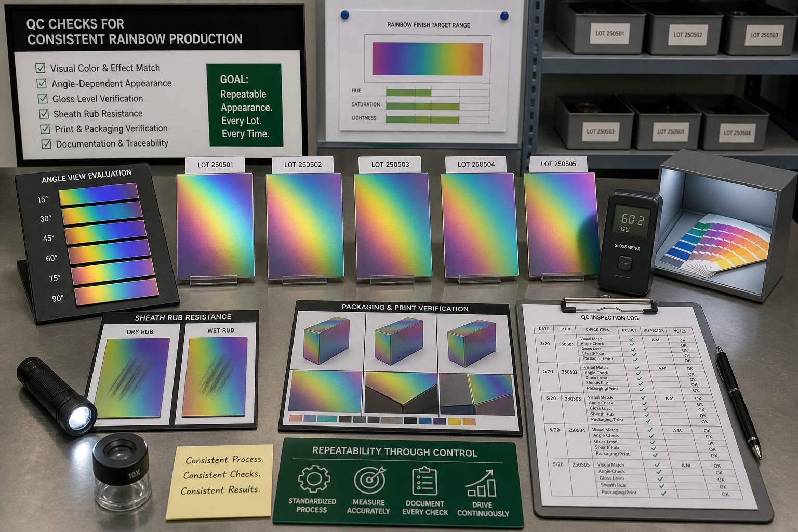
Task: Click the gear icon above Standardized Process
Action: [314, 478]
